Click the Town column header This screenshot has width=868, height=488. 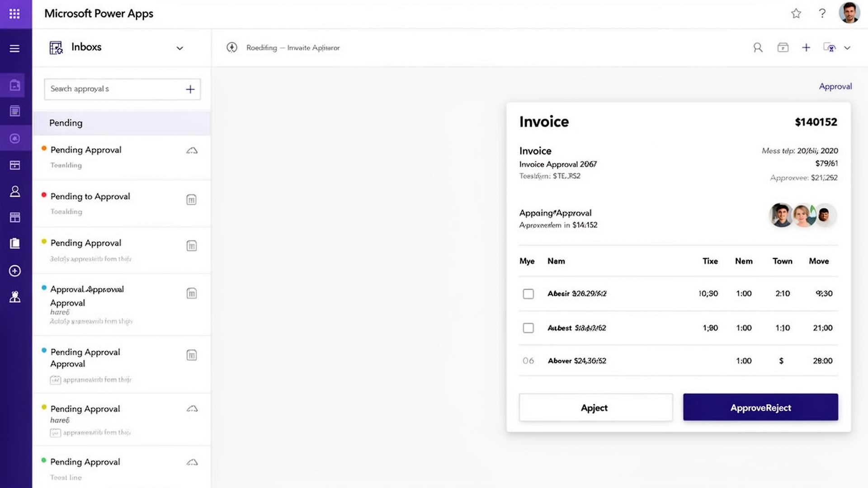pos(782,261)
